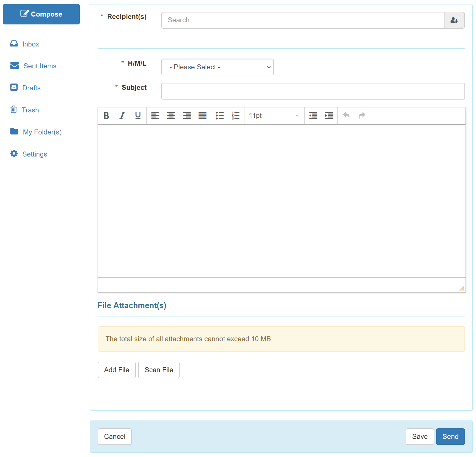Click the undo arrow
This screenshot has height=457, width=476.
[346, 116]
